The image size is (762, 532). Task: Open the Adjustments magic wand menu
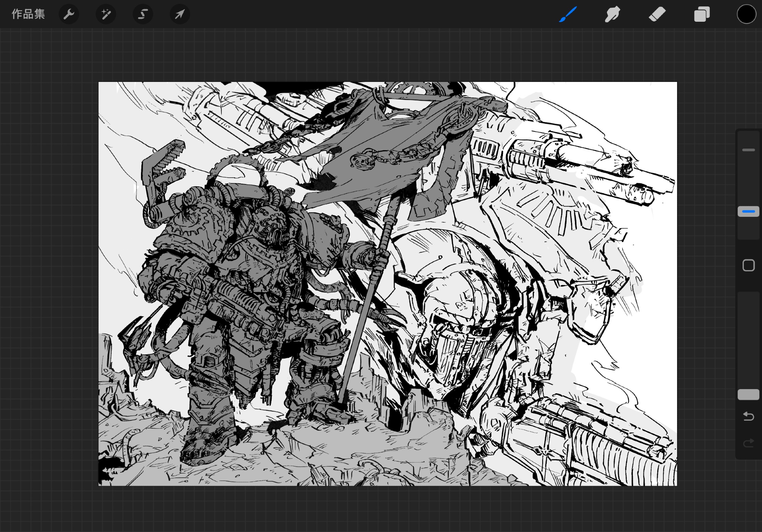point(106,14)
